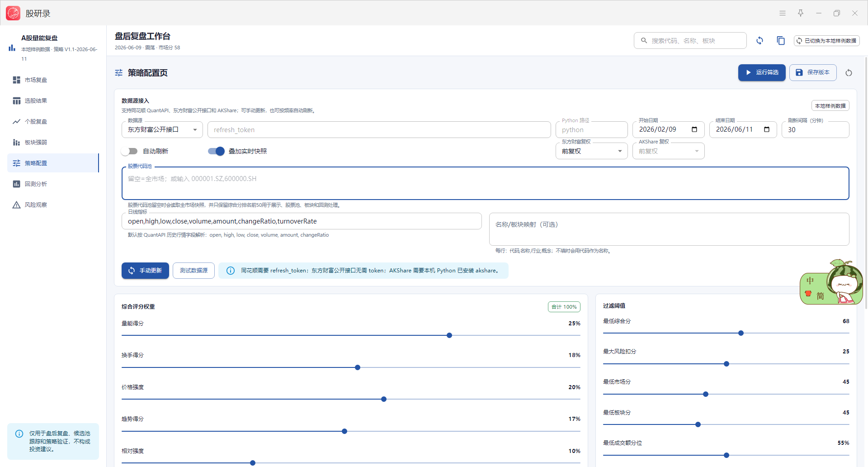This screenshot has width=868, height=467.
Task: Click the 个股复盘 trend line icon
Action: (17, 122)
